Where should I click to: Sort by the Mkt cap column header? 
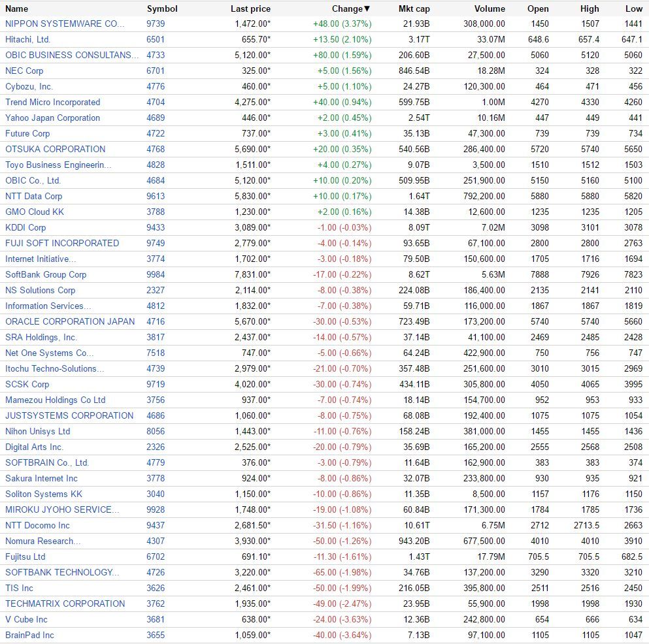tap(414, 8)
